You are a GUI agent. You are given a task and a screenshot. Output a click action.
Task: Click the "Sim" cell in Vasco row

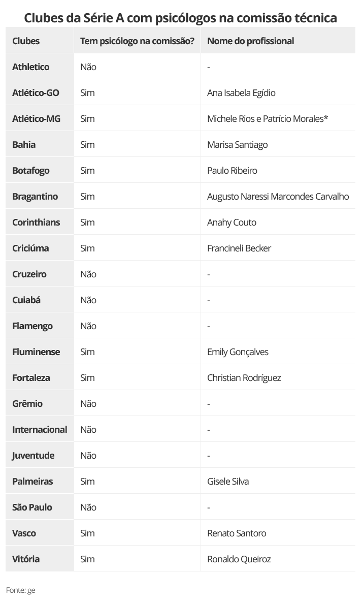pos(87,533)
